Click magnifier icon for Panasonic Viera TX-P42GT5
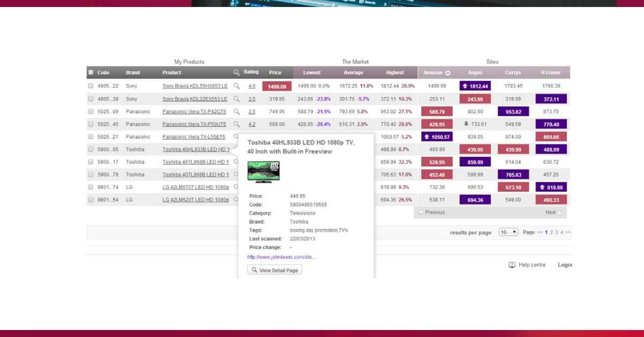The height and width of the screenshot is (337, 644). 236,112
